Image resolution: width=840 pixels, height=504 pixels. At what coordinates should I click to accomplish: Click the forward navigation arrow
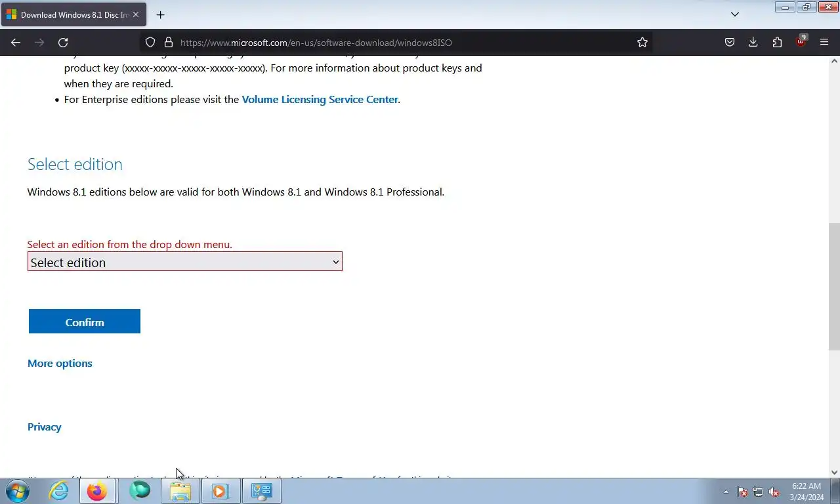click(39, 42)
